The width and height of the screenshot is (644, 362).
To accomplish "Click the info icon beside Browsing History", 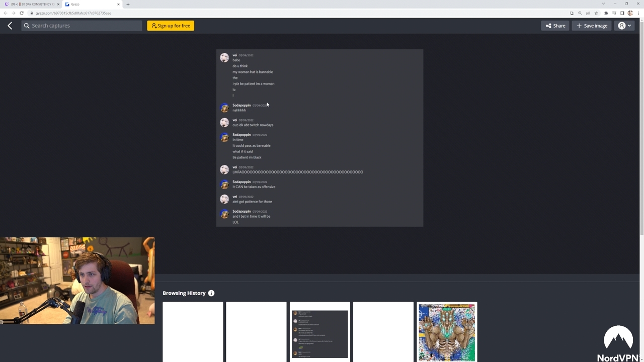I will tap(211, 293).
